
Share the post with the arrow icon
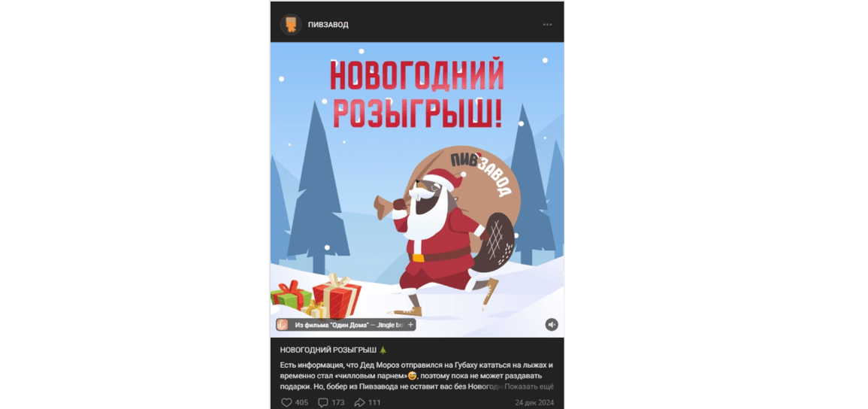[x=359, y=402]
